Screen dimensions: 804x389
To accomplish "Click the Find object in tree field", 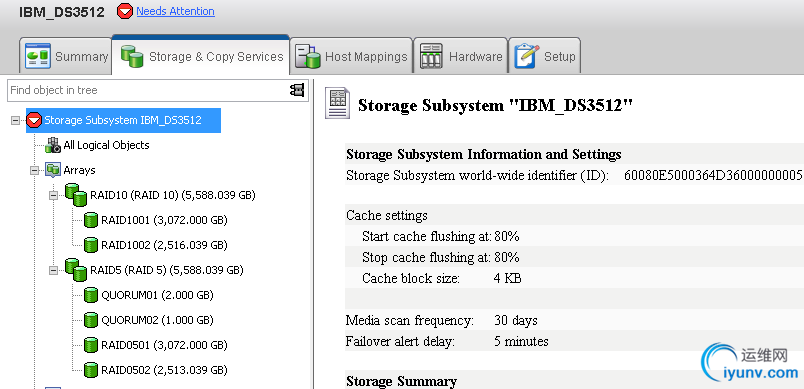I will 148,90.
